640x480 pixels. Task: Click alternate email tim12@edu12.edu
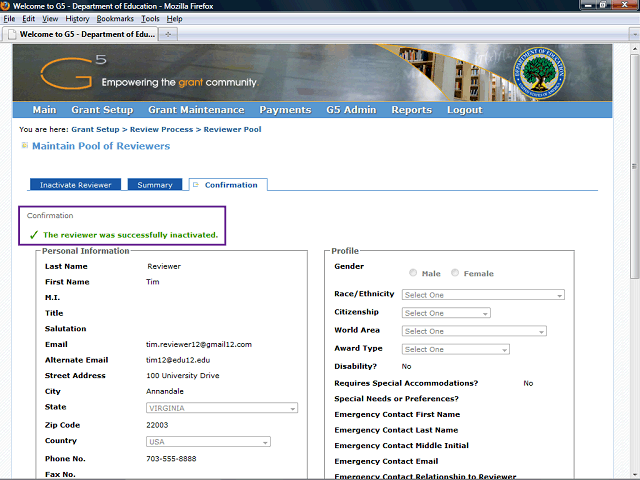point(178,360)
